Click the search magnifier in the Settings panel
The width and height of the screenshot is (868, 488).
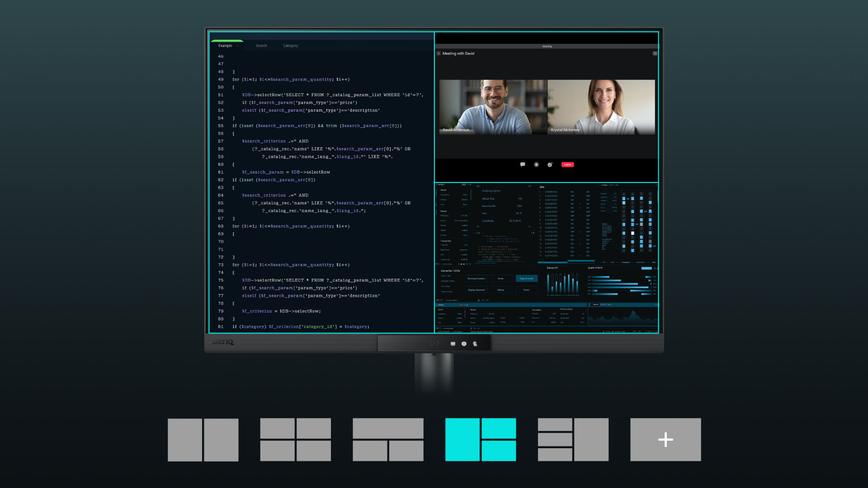tap(468, 184)
